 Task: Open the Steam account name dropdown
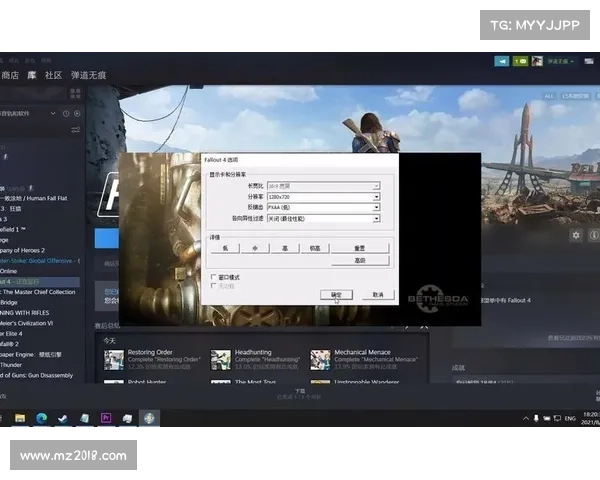pyautogui.click(x=561, y=61)
